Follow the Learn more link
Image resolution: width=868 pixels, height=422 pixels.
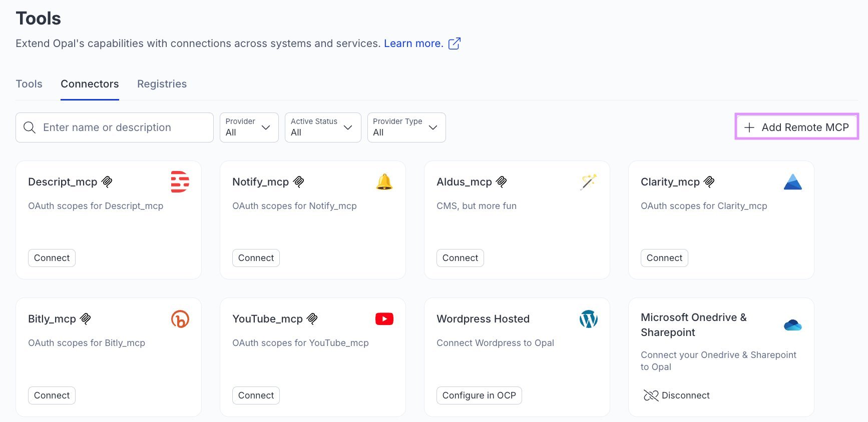point(413,43)
